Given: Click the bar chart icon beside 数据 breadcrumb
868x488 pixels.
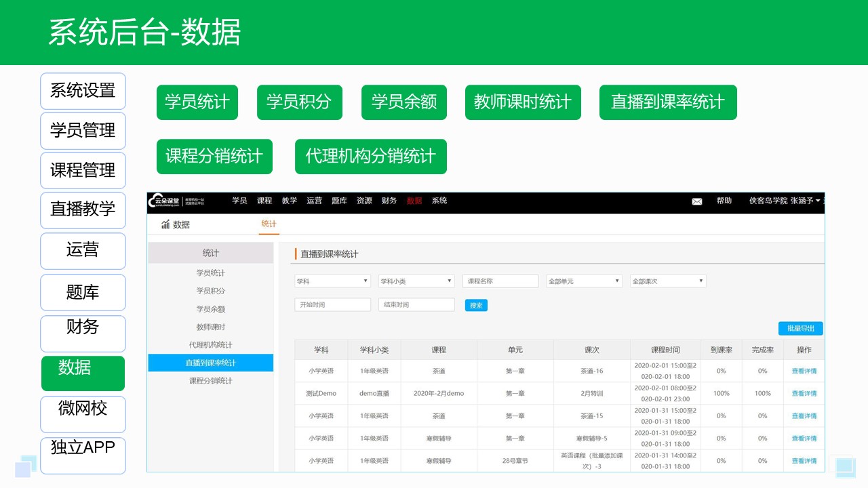Looking at the screenshot, I should click(x=166, y=226).
